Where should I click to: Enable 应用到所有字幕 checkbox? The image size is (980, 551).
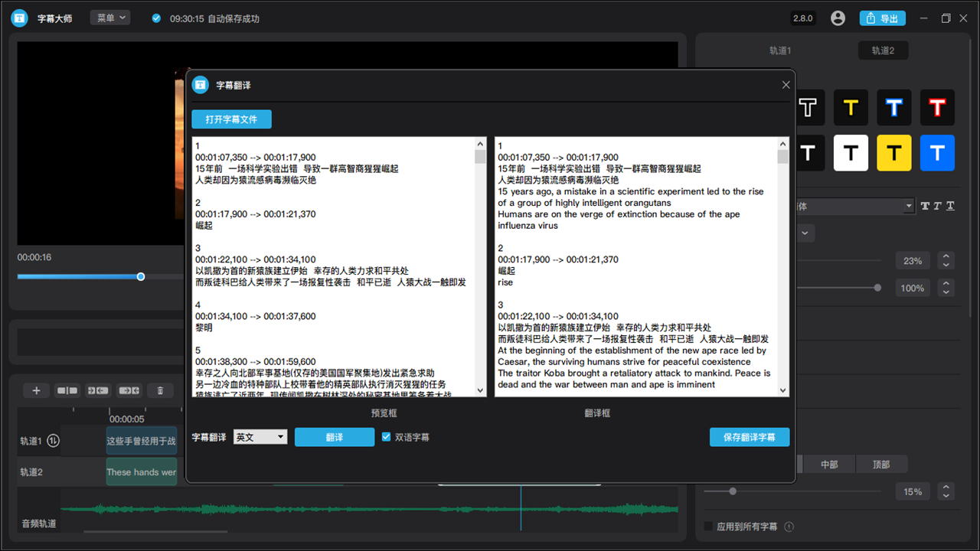[708, 527]
